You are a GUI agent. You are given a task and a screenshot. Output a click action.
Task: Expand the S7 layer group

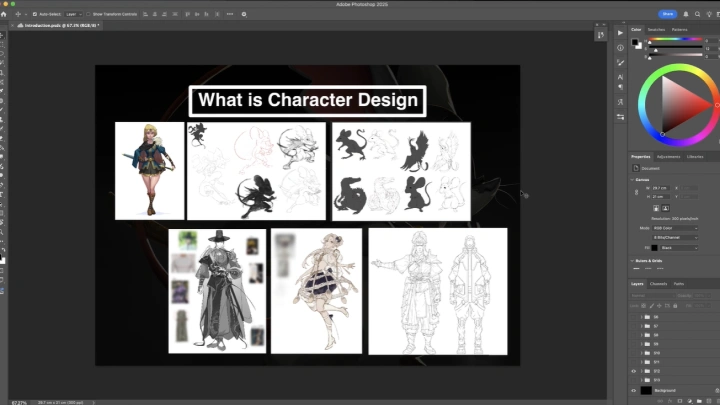[x=641, y=326]
